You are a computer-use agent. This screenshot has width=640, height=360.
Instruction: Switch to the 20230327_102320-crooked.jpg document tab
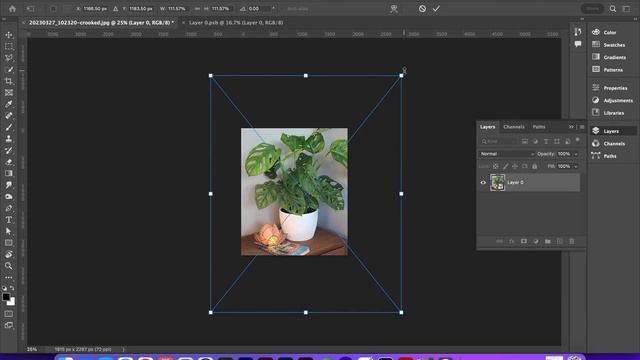(101, 22)
